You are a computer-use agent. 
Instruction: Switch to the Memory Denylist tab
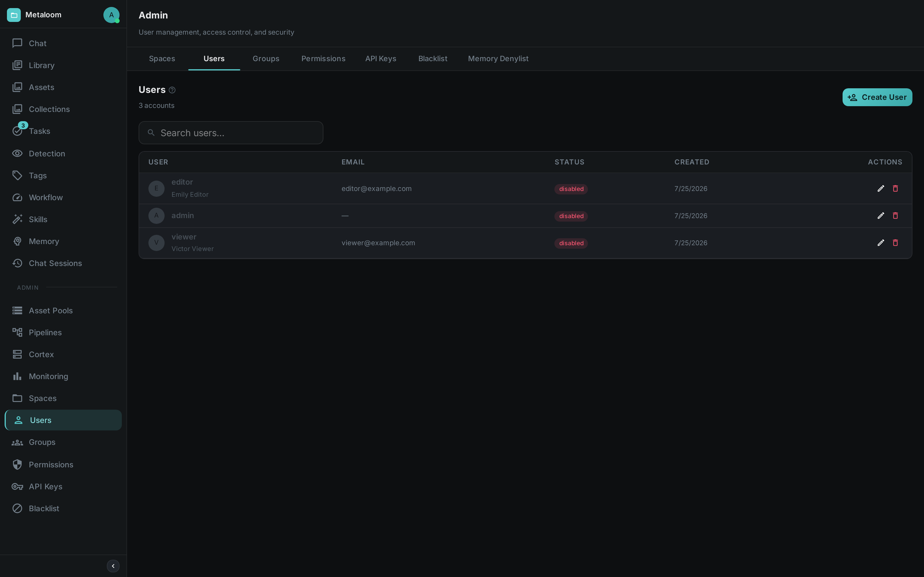click(498, 59)
